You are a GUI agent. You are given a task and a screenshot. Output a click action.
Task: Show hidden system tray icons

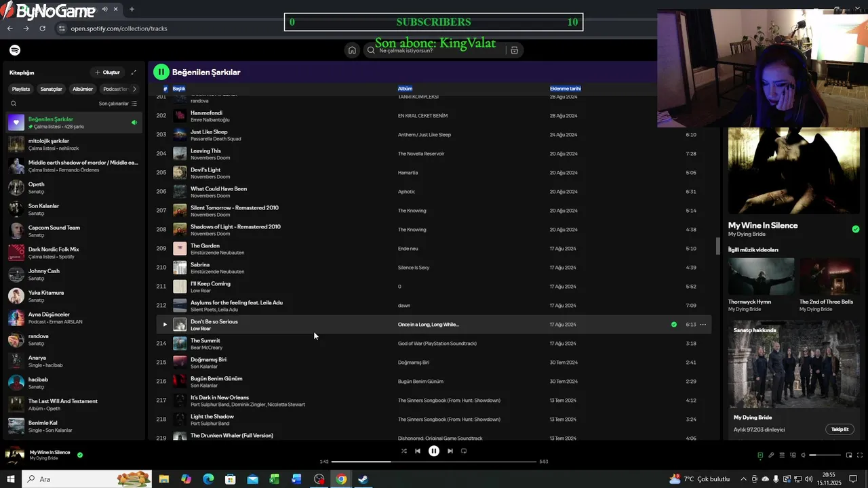pos(743,479)
